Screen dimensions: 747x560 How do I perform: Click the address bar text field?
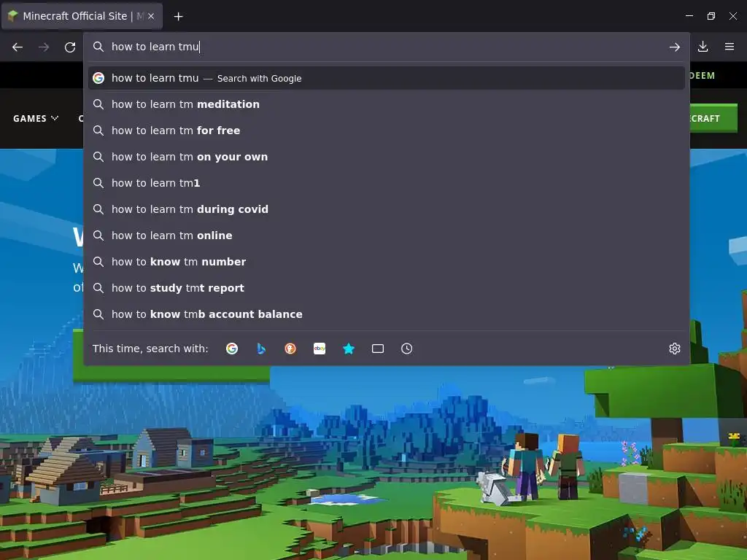click(x=386, y=47)
